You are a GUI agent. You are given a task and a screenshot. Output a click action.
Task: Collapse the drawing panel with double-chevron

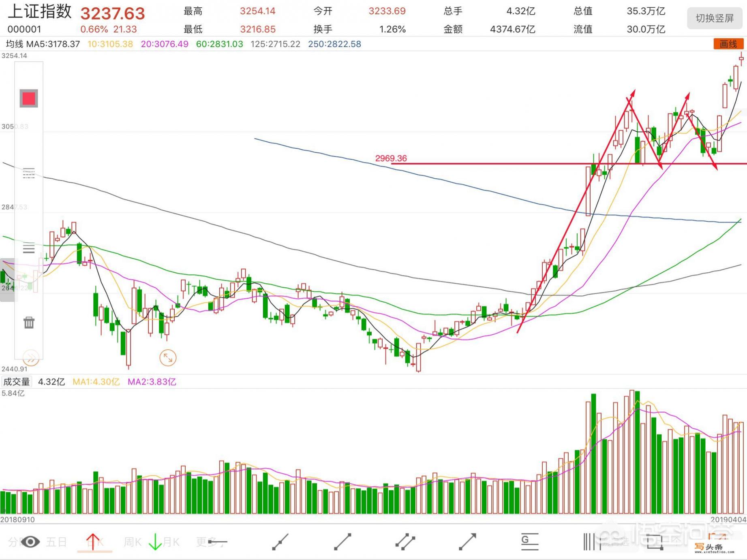(31, 358)
